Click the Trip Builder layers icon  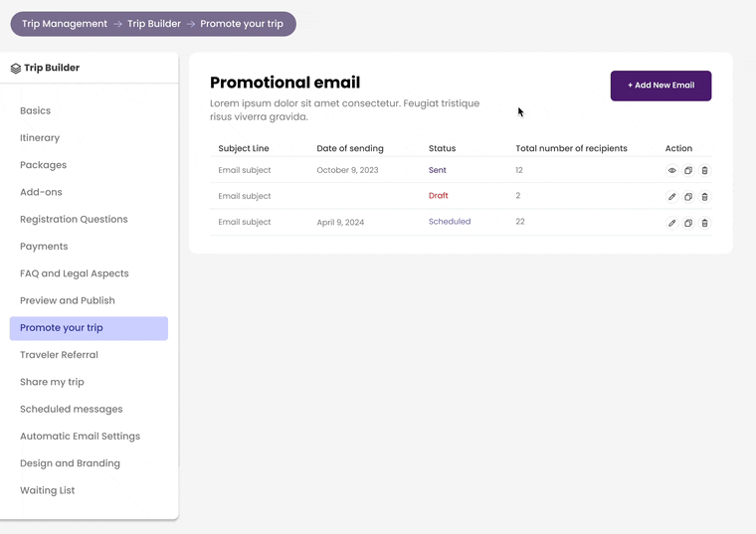(x=16, y=69)
